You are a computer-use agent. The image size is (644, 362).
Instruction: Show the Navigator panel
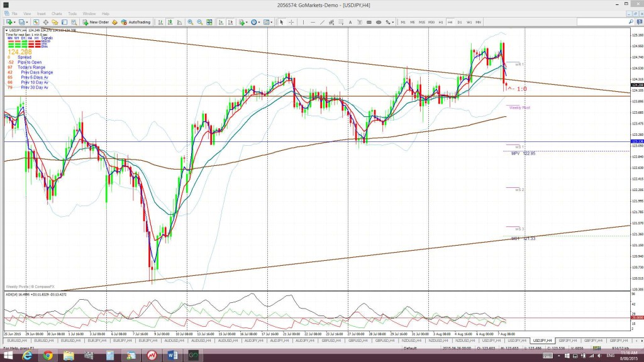tap(55, 22)
